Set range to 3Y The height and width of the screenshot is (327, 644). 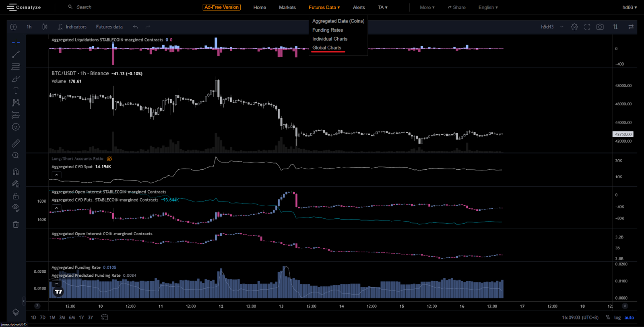(91, 318)
